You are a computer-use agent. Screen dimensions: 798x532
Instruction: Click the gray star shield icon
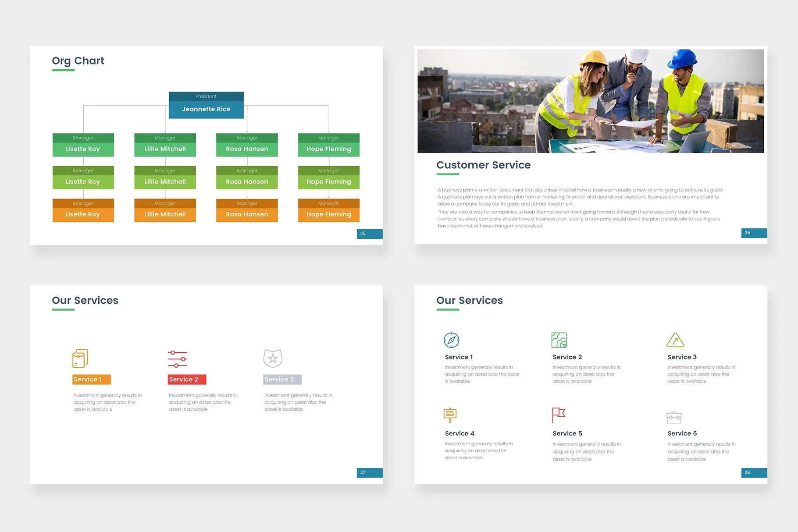pos(273,358)
